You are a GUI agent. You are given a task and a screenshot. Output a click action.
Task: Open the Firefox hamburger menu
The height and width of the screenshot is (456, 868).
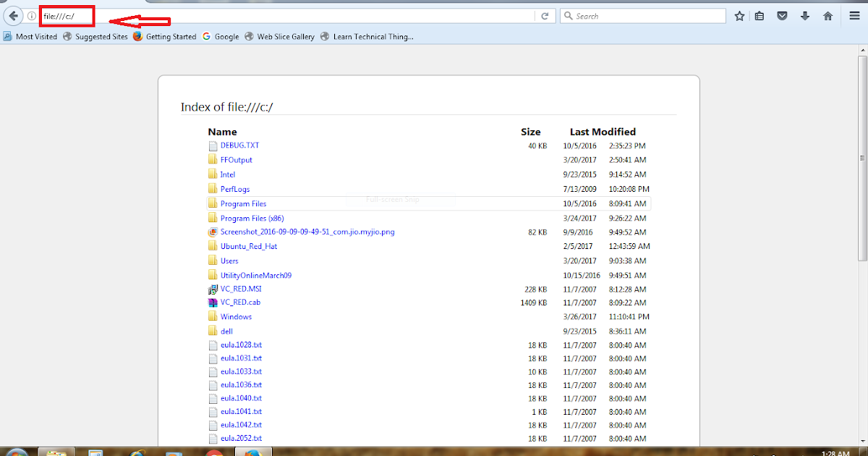(x=854, y=15)
